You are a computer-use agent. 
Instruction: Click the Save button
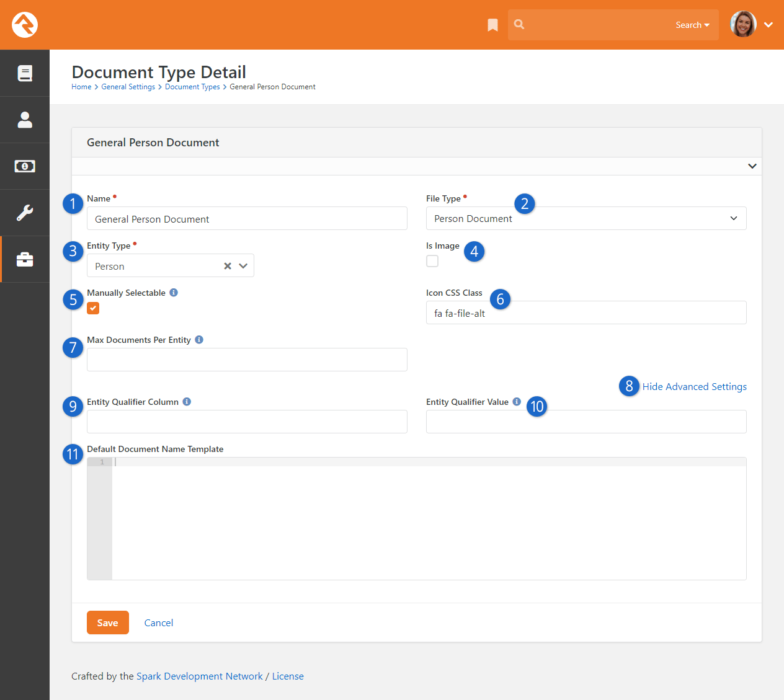pos(108,622)
